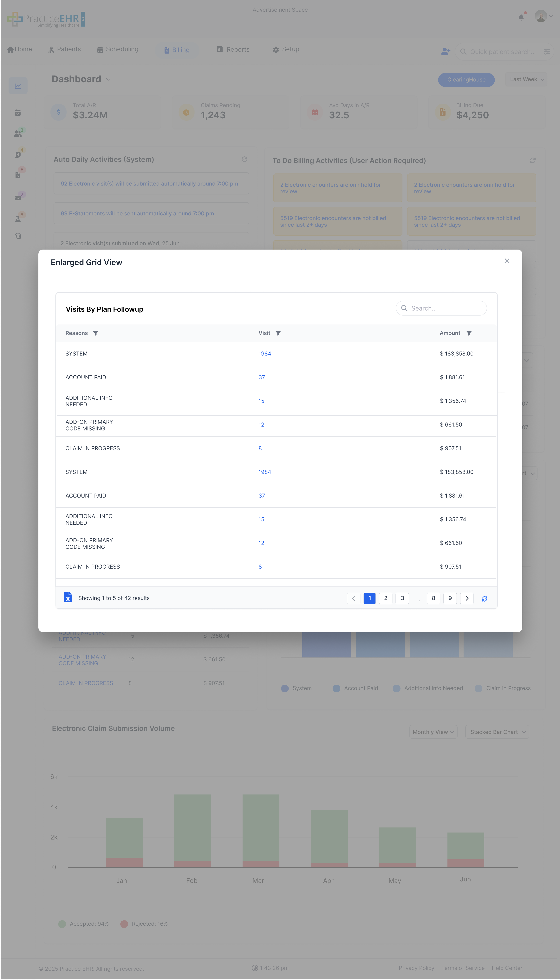560x980 pixels.
Task: Open the analytics dashboard icon in the sidebar
Action: pos(18,85)
